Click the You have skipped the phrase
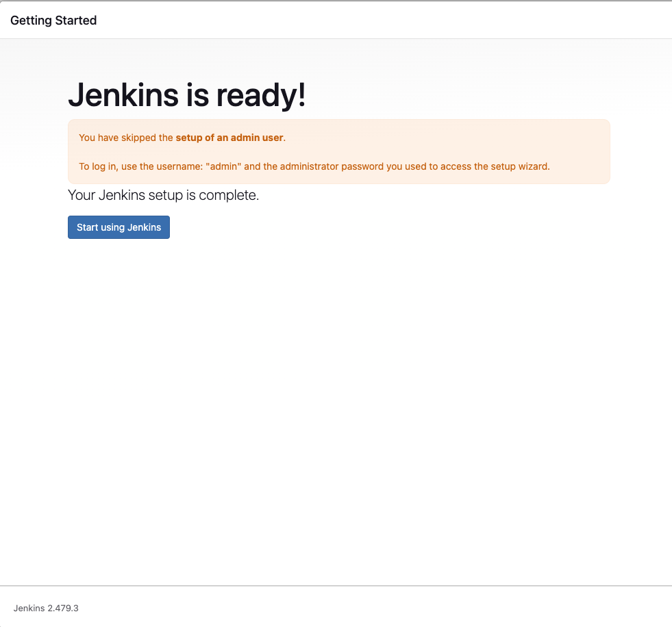 pos(126,138)
